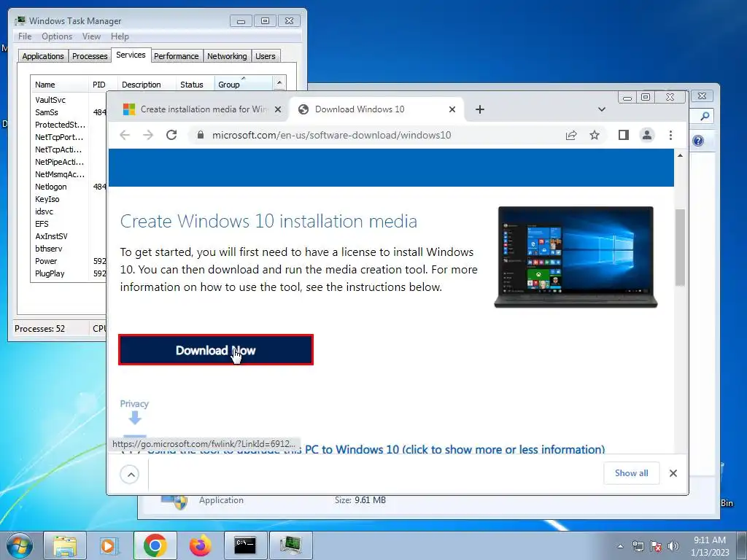Close the Create installation media tab
The width and height of the screenshot is (747, 560).
(x=278, y=109)
